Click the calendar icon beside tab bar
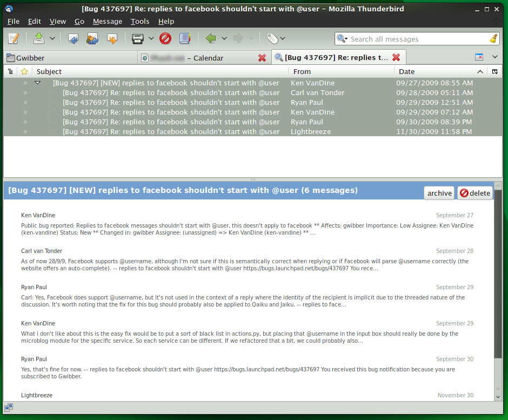Image resolution: width=508 pixels, height=420 pixels. click(x=479, y=57)
